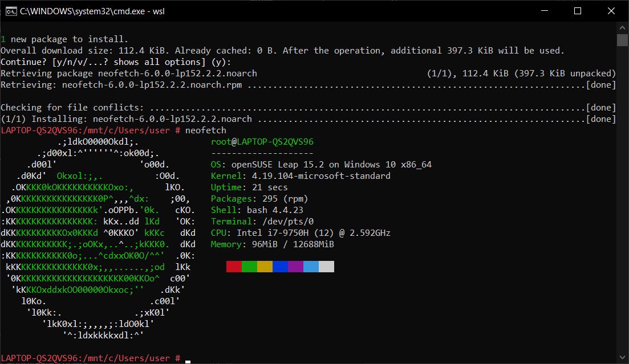Click the bottom prompt 'LAPTOP-QS2QVS96:/mnt/c/Users/user #'
Viewport: 629px width, 364px height.
[x=90, y=358]
